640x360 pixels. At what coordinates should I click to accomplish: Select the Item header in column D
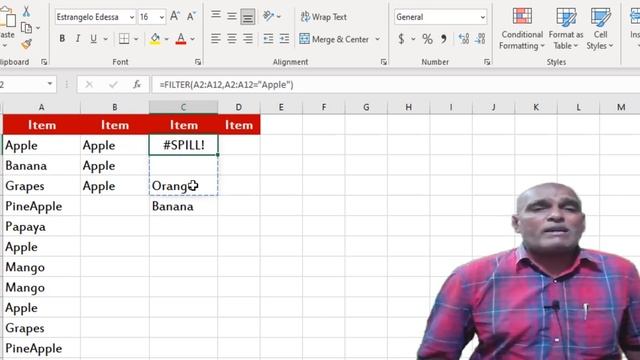239,125
